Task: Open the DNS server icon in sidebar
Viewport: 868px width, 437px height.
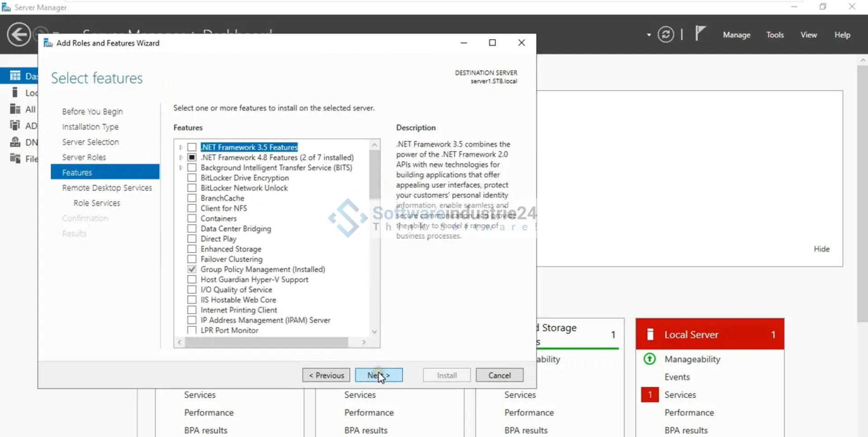Action: click(15, 142)
